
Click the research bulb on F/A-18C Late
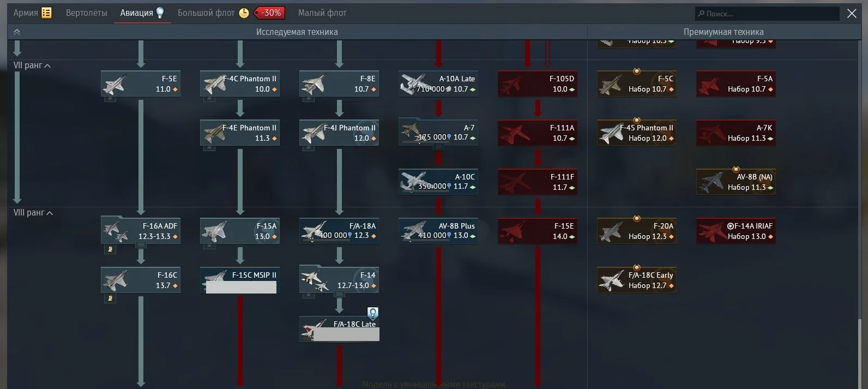pos(372,313)
